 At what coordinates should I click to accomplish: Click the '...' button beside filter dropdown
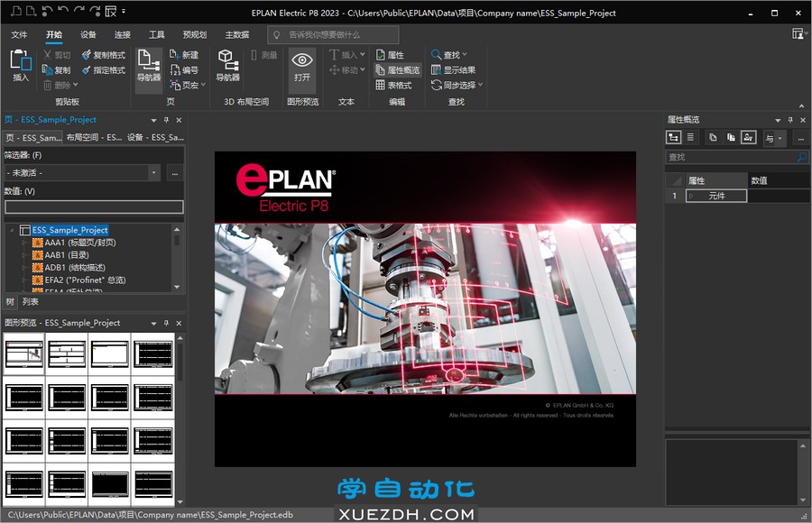[175, 173]
